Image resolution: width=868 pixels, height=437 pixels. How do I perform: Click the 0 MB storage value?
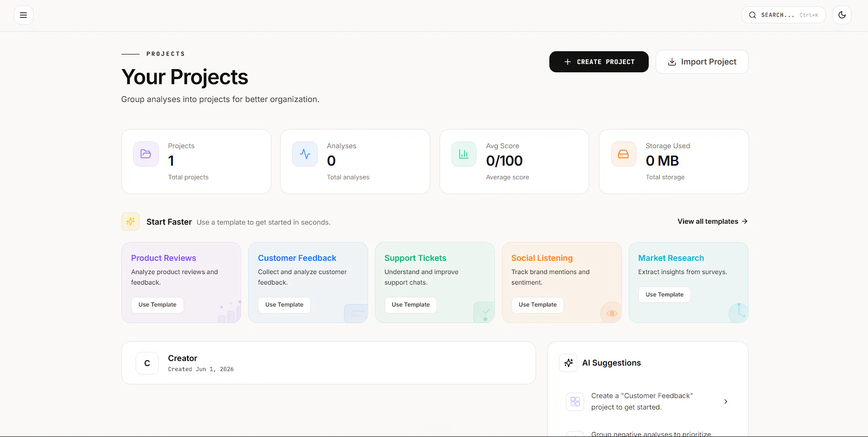(x=662, y=161)
